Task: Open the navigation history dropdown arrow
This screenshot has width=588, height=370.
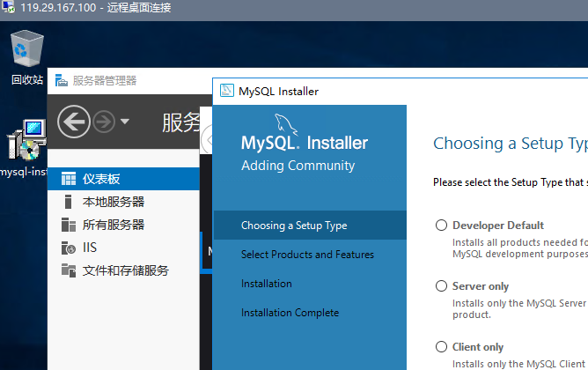Action: (x=125, y=121)
